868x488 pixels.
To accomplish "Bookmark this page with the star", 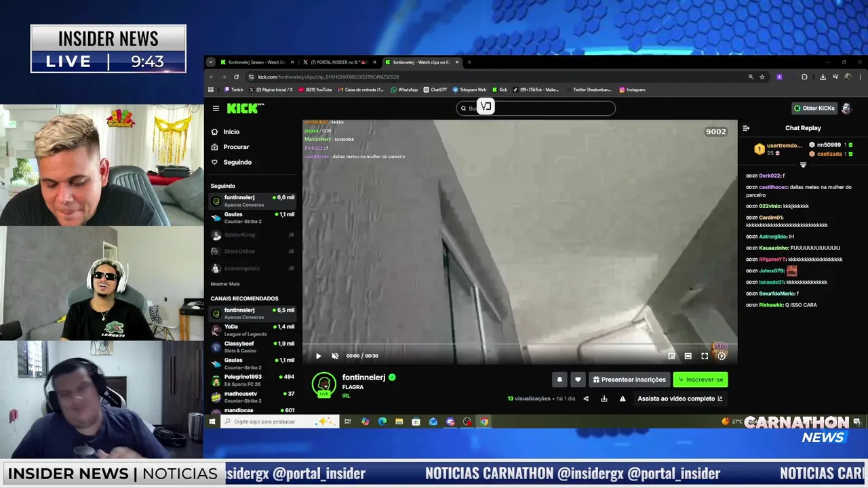I will coord(762,77).
